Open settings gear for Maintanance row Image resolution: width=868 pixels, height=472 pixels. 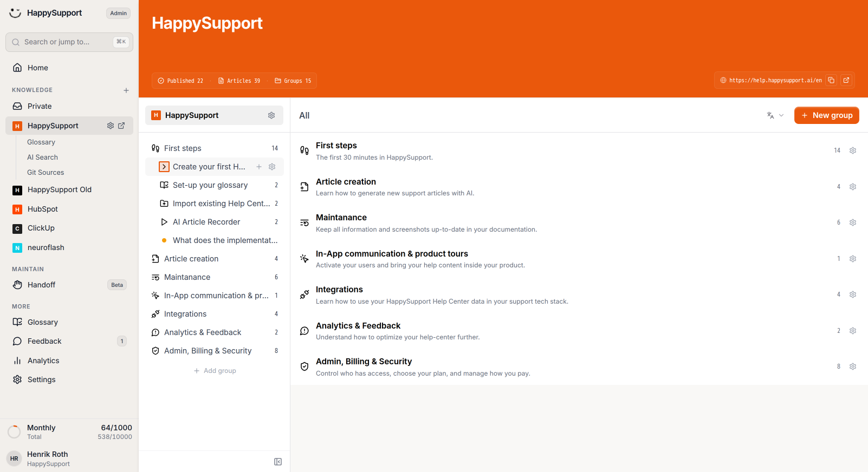point(853,222)
